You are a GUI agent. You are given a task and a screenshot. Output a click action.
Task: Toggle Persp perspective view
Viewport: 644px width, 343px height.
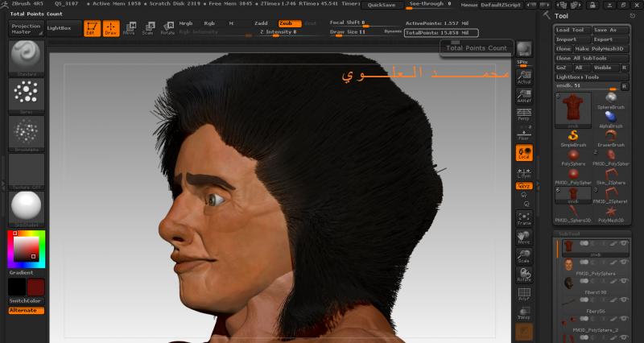point(524,114)
